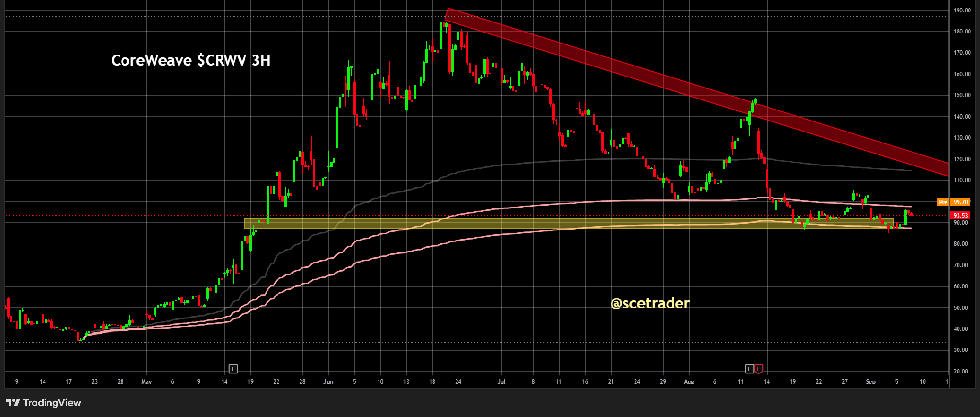Viewport: 980px width, 417px height.
Task: Click the 'Jun' label on the time axis
Action: (x=328, y=382)
